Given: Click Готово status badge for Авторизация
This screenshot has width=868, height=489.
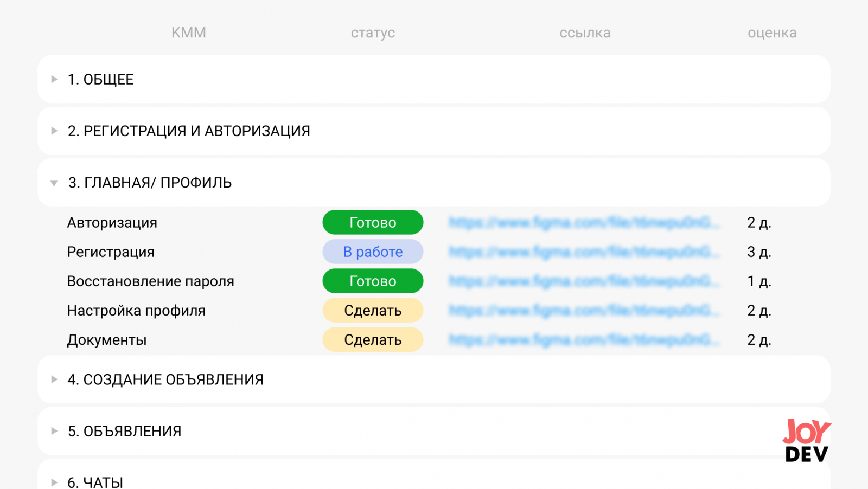Looking at the screenshot, I should tap(373, 222).
